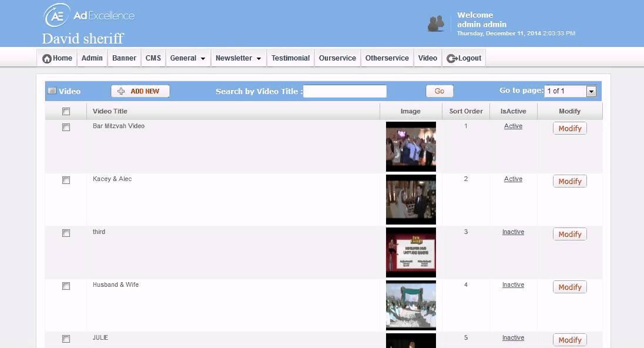
Task: Open the Admin menu item
Action: (x=92, y=58)
